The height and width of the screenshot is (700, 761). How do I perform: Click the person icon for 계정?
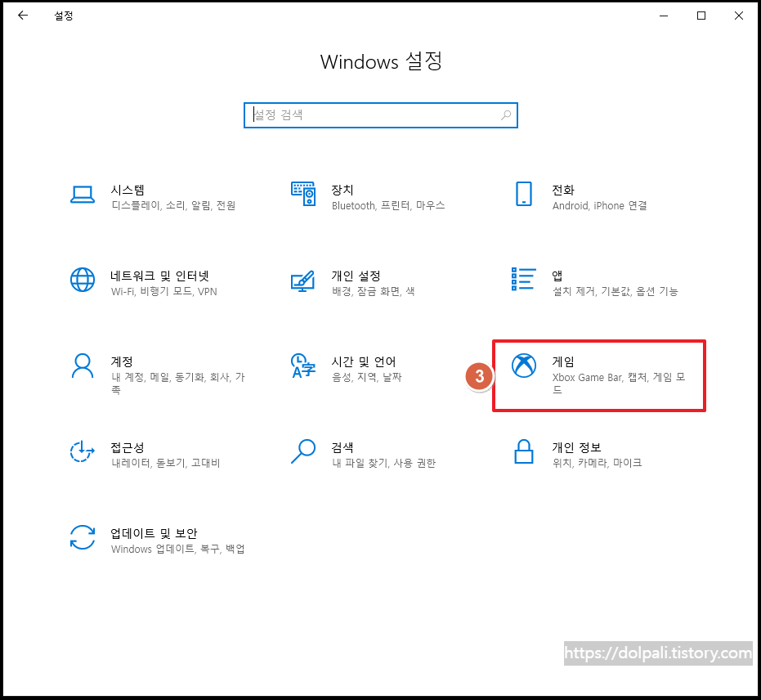83,366
